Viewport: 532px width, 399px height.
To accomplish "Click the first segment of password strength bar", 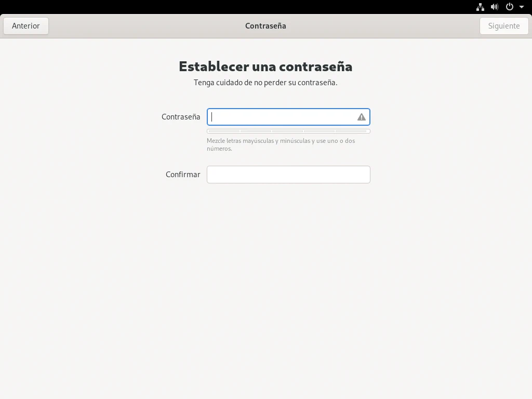I will [x=224, y=131].
